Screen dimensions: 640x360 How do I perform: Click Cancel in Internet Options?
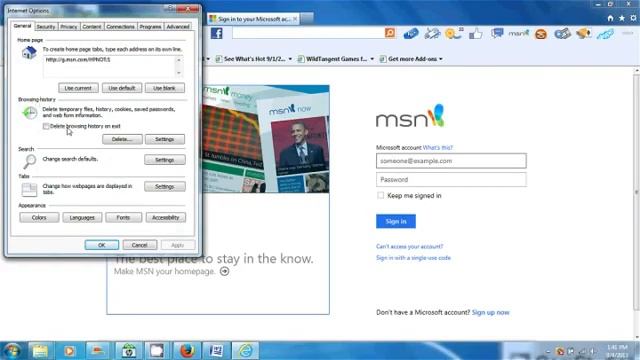140,245
